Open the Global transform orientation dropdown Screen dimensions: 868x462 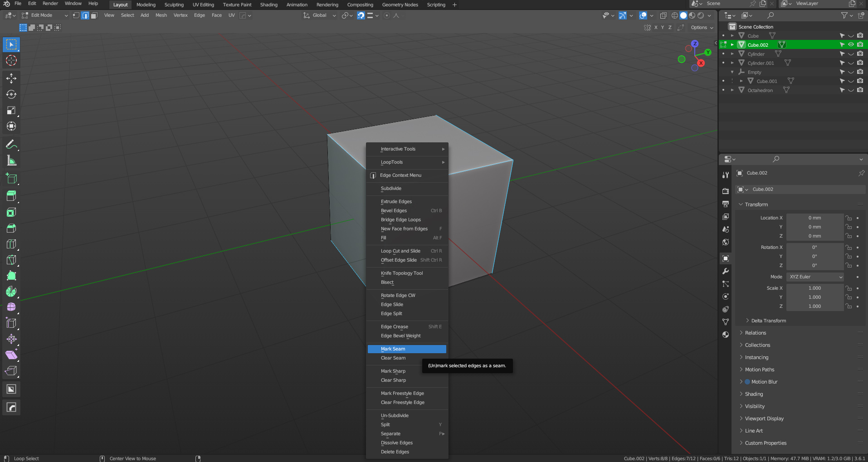320,15
